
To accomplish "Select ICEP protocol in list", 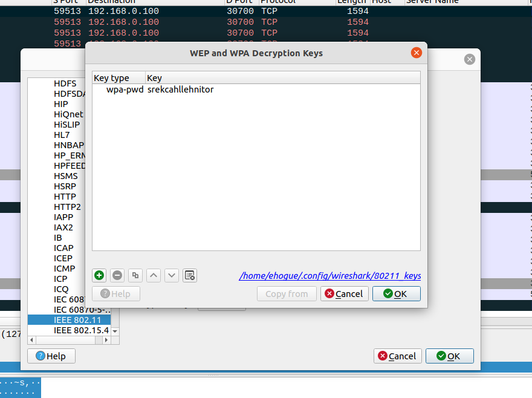I will click(x=63, y=258).
